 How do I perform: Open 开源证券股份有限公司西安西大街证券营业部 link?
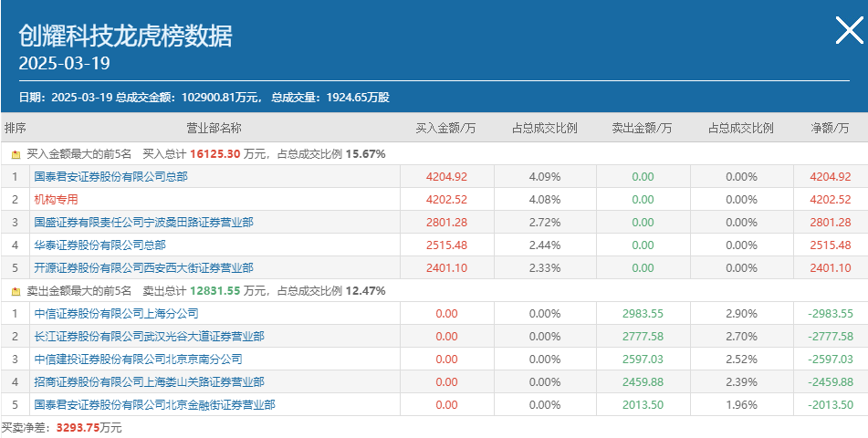[x=144, y=268]
